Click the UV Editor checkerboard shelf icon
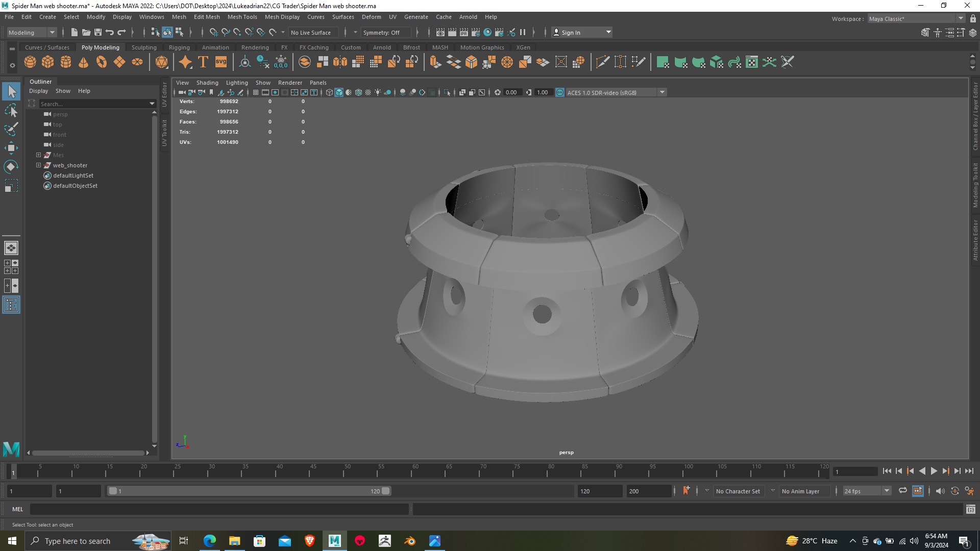980x551 pixels. tap(752, 62)
